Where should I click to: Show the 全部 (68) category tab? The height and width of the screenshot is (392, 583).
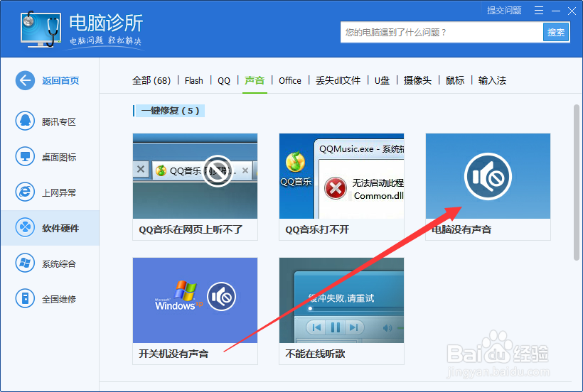pos(151,80)
